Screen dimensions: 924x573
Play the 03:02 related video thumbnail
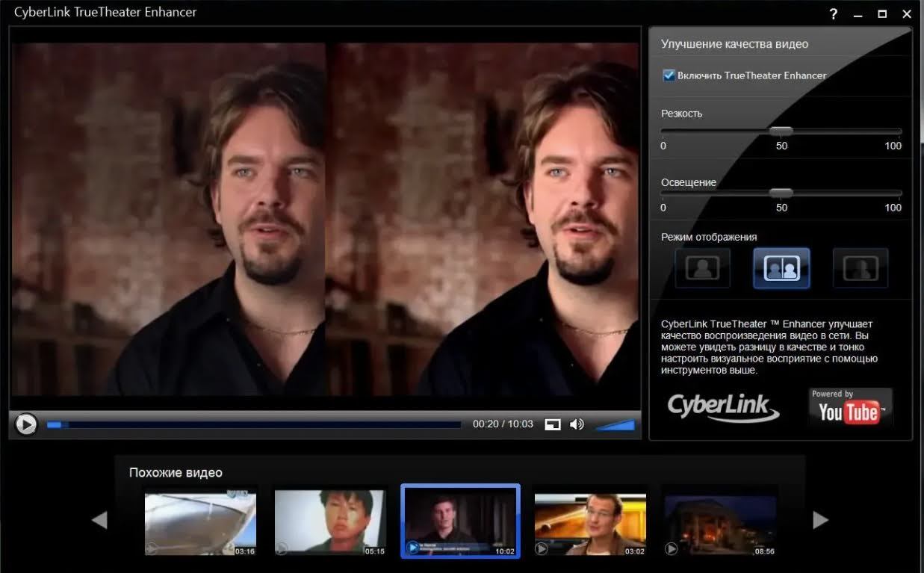590,521
